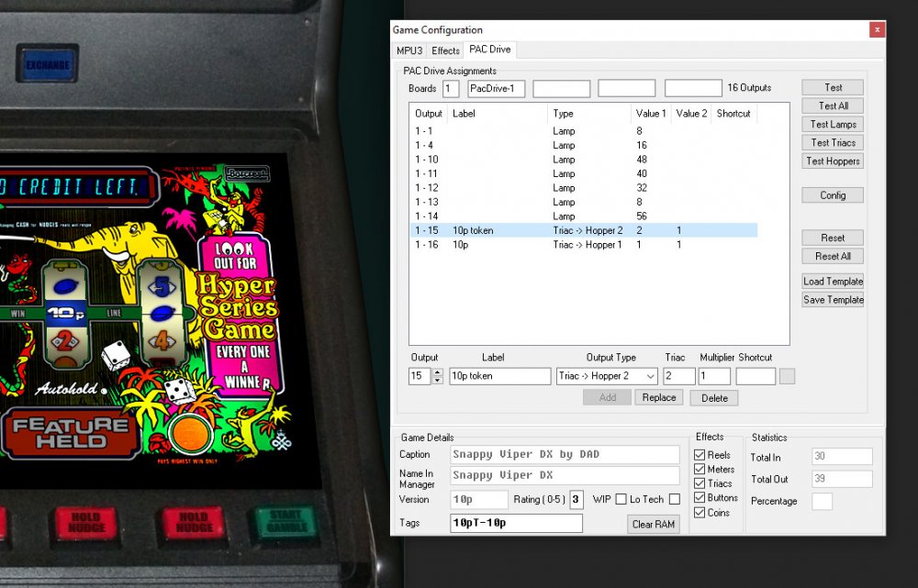This screenshot has height=588, width=918.
Task: Click the Value 1 column header
Action: click(651, 114)
